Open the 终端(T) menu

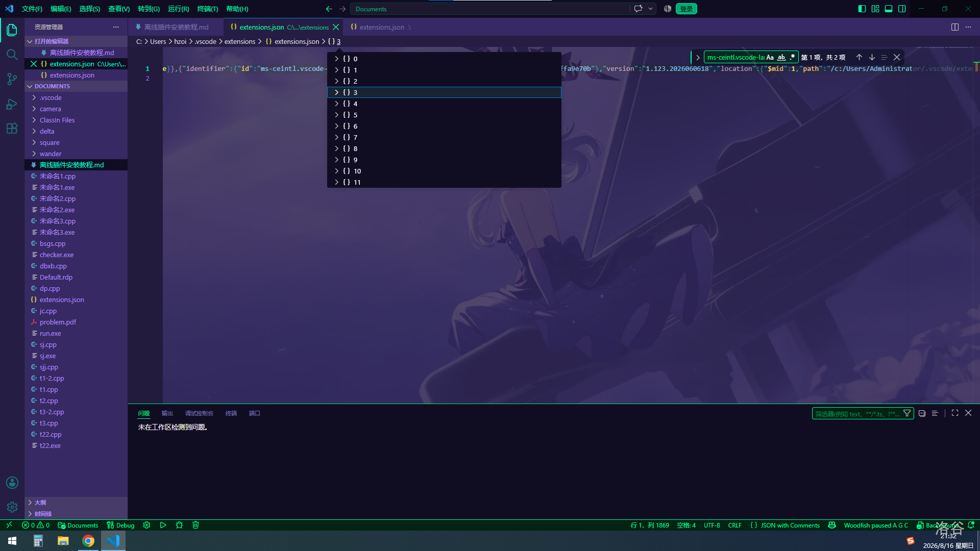point(208,9)
